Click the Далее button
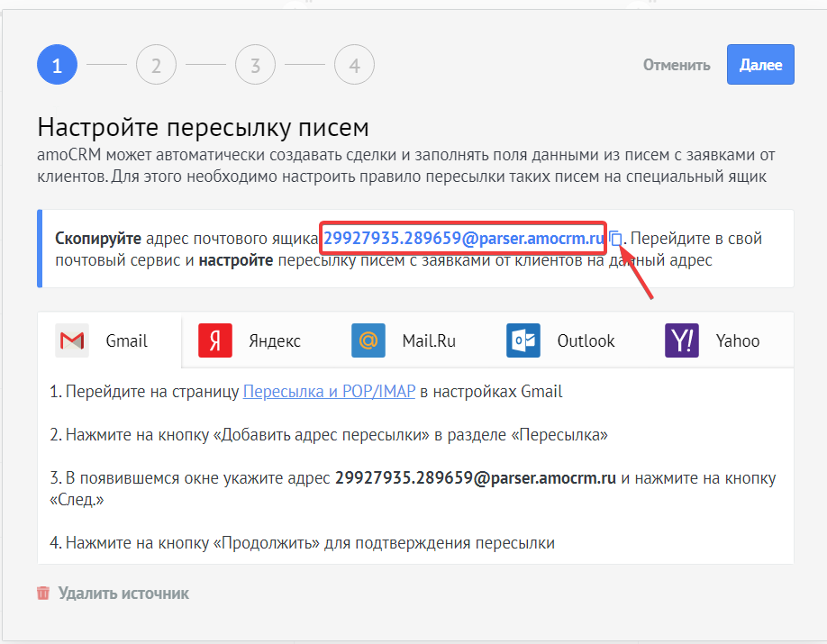 (x=760, y=64)
